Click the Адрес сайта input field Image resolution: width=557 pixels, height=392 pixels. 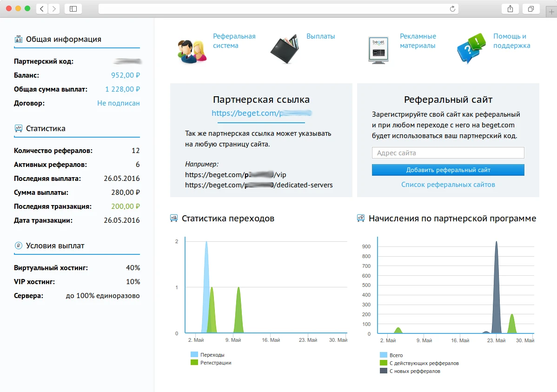pos(448,153)
